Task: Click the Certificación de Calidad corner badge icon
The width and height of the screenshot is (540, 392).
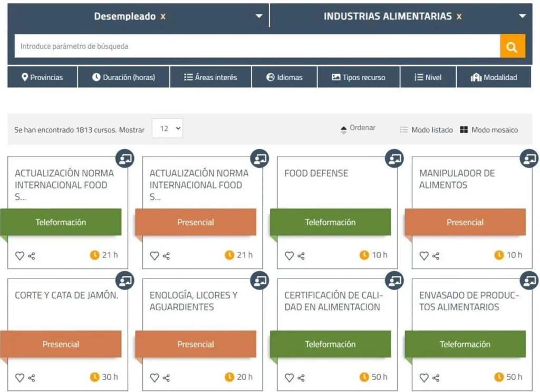Action: [394, 281]
